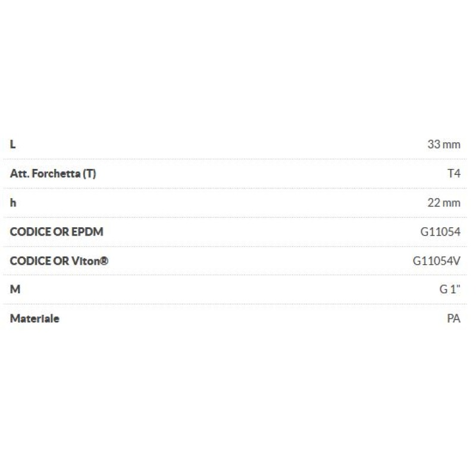Click the ® symbol after Viton

click(x=104, y=260)
